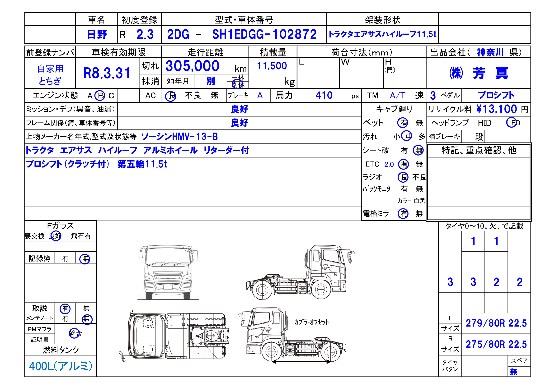This screenshot has width=555, height=392.
Task: Click recycle fee ¥13,100 field
Action: tap(497, 109)
